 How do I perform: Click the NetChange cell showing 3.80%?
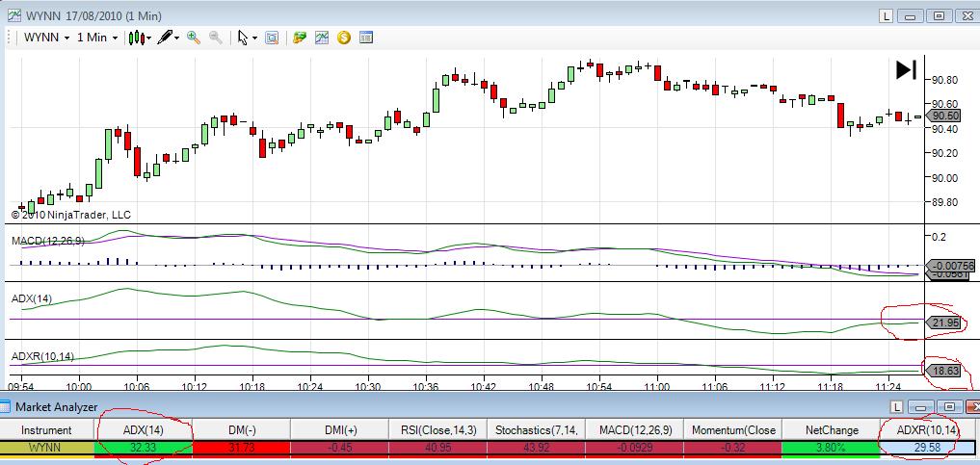pyautogui.click(x=830, y=448)
